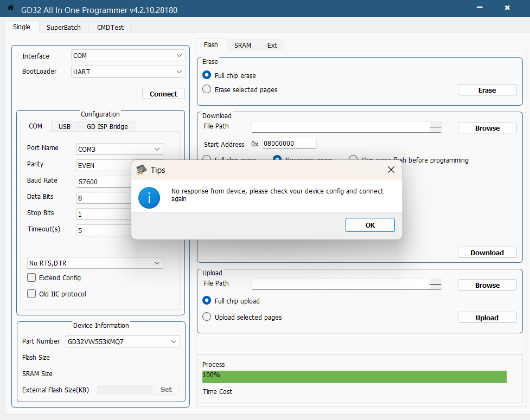Expand the No RTS,DTR dropdown
This screenshot has height=420, width=530.
pos(95,263)
